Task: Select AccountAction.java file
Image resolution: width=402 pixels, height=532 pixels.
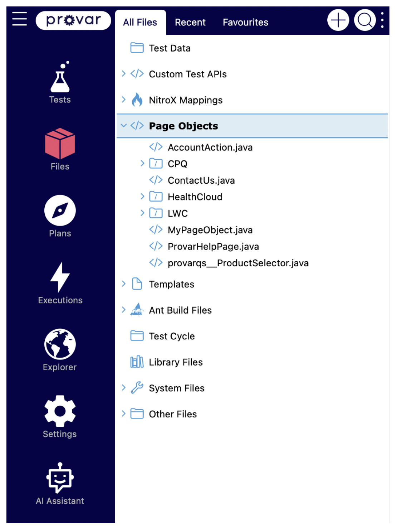Action: click(x=210, y=147)
